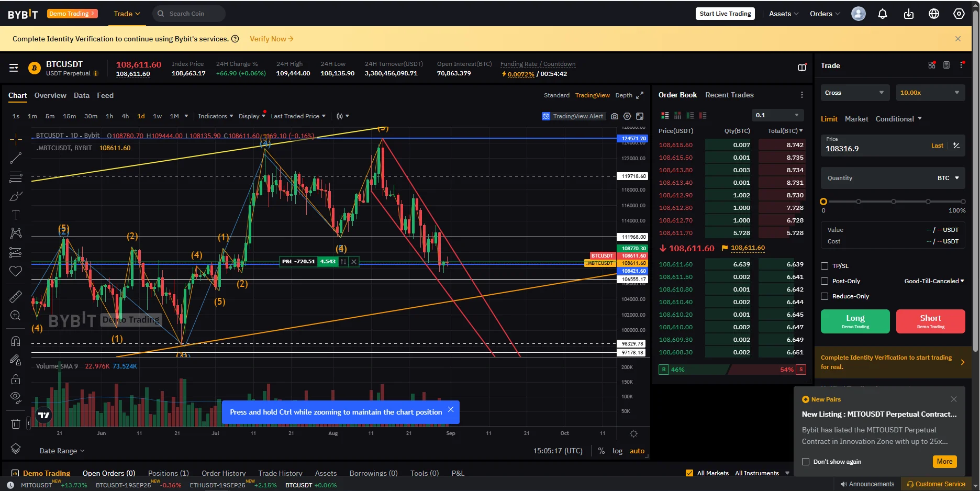Open the hamburger markets menu
The image size is (980, 491).
[14, 68]
